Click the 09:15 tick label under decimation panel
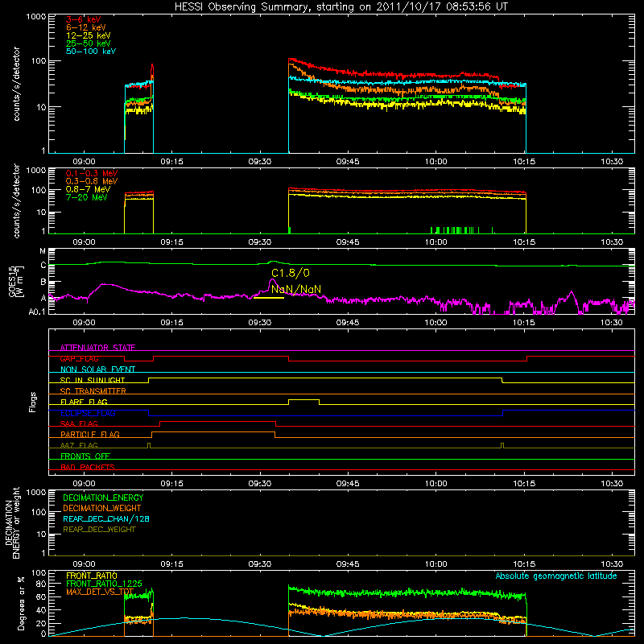This screenshot has height=644, width=644. tap(171, 564)
